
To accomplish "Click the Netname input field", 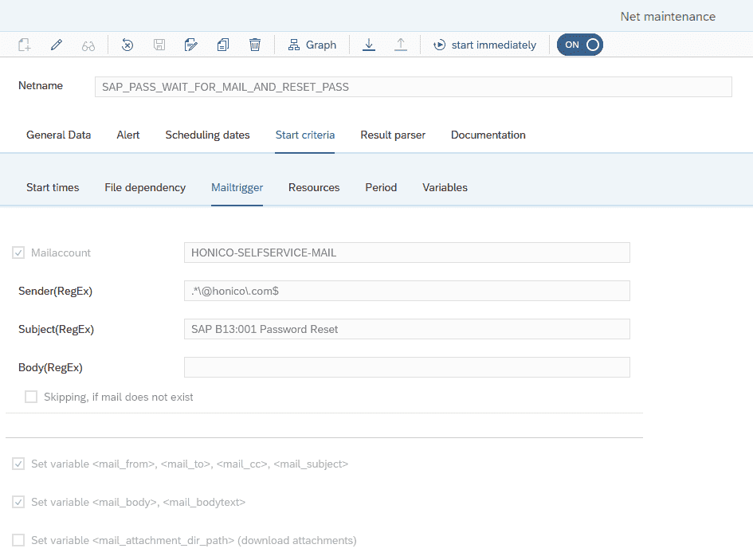I will click(413, 87).
